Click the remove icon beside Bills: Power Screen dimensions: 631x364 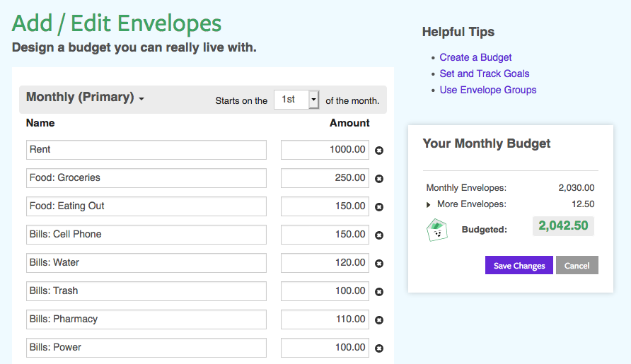pyautogui.click(x=379, y=348)
